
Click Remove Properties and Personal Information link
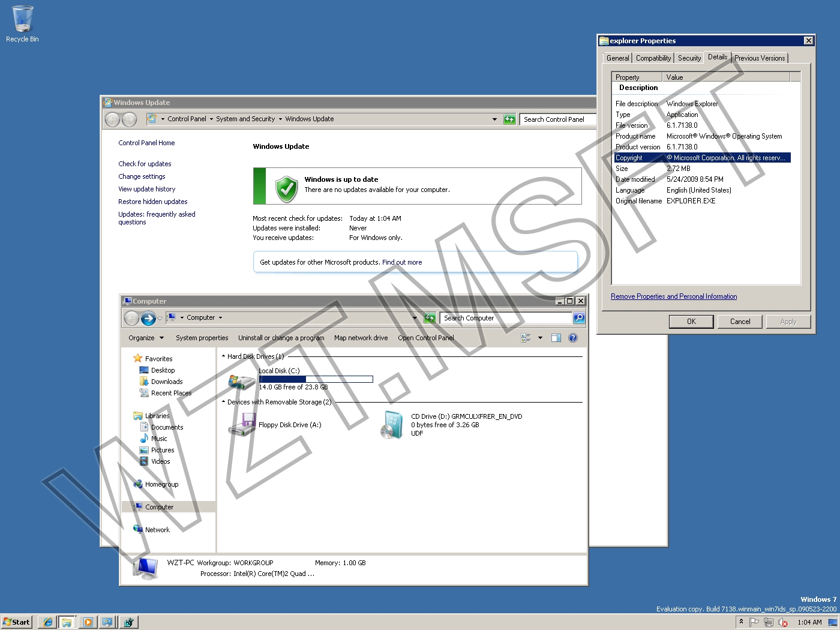pyautogui.click(x=674, y=296)
